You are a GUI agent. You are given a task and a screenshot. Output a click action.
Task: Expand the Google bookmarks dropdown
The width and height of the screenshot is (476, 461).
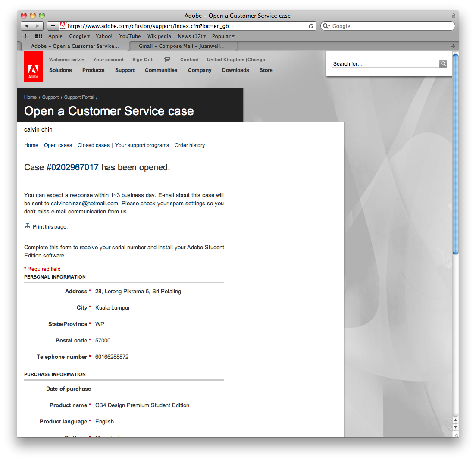79,36
